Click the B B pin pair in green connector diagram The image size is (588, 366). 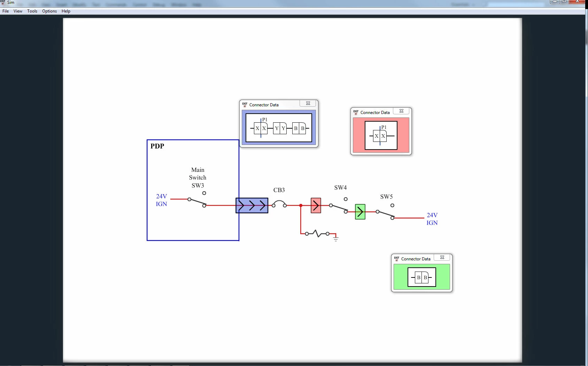[422, 277]
